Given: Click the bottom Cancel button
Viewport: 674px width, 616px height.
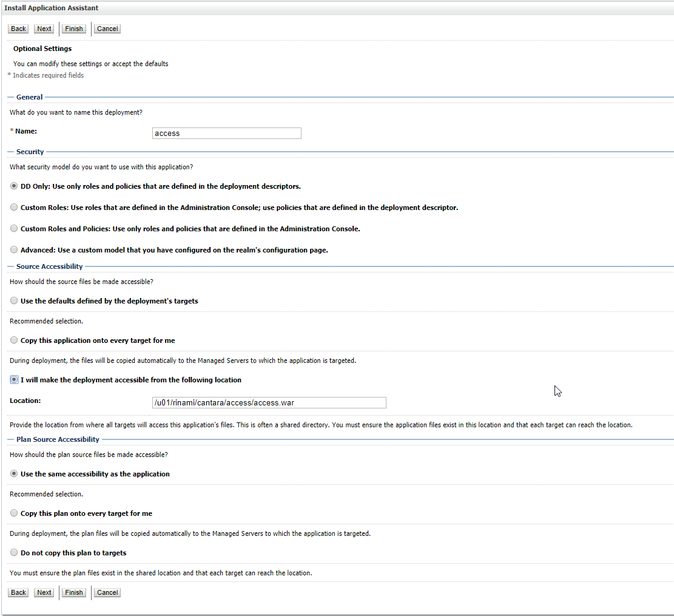Looking at the screenshot, I should pos(107,592).
